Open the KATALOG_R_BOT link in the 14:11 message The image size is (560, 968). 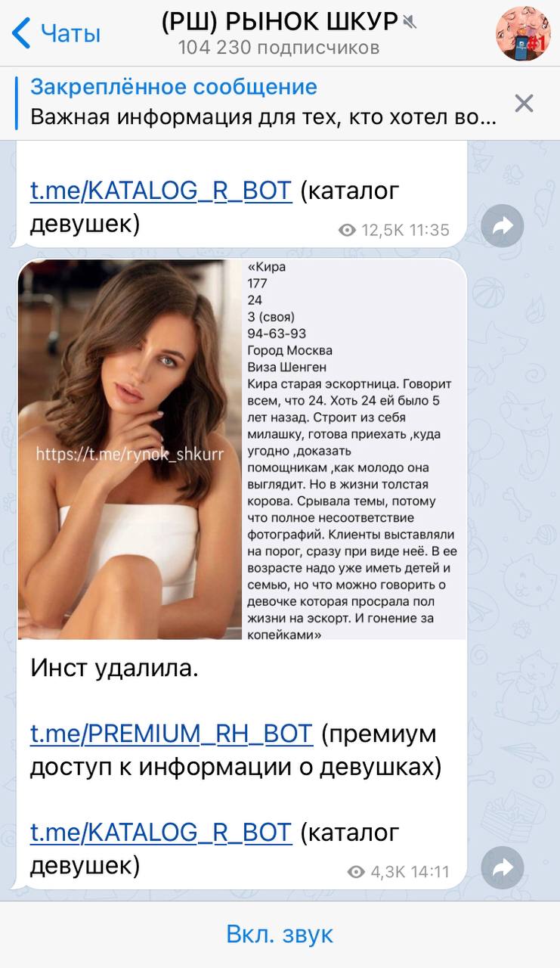pos(161,832)
